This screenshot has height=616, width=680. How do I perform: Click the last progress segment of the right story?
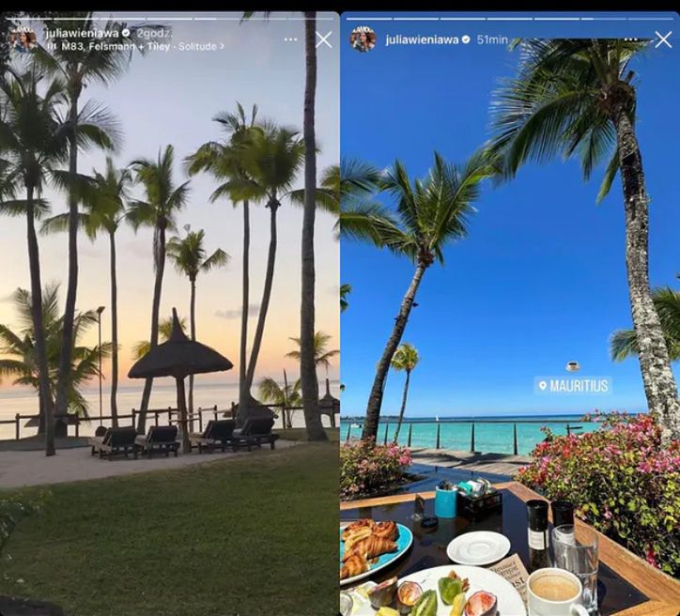pyautogui.click(x=651, y=19)
